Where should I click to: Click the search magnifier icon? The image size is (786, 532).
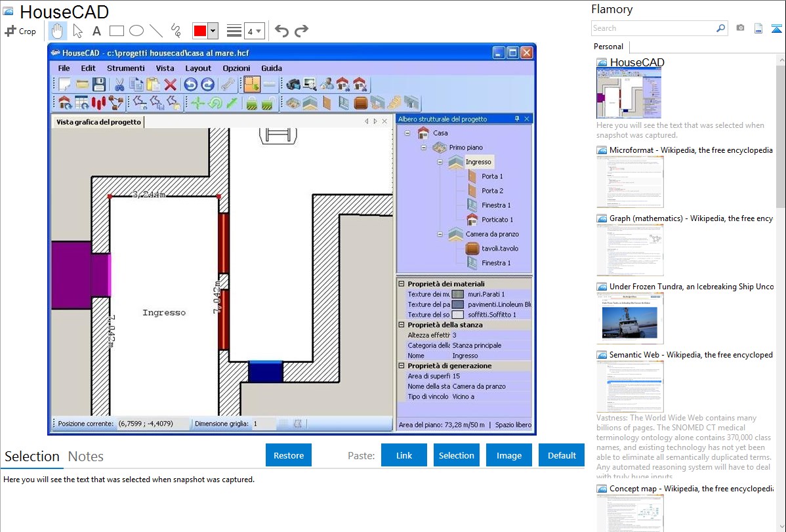720,28
